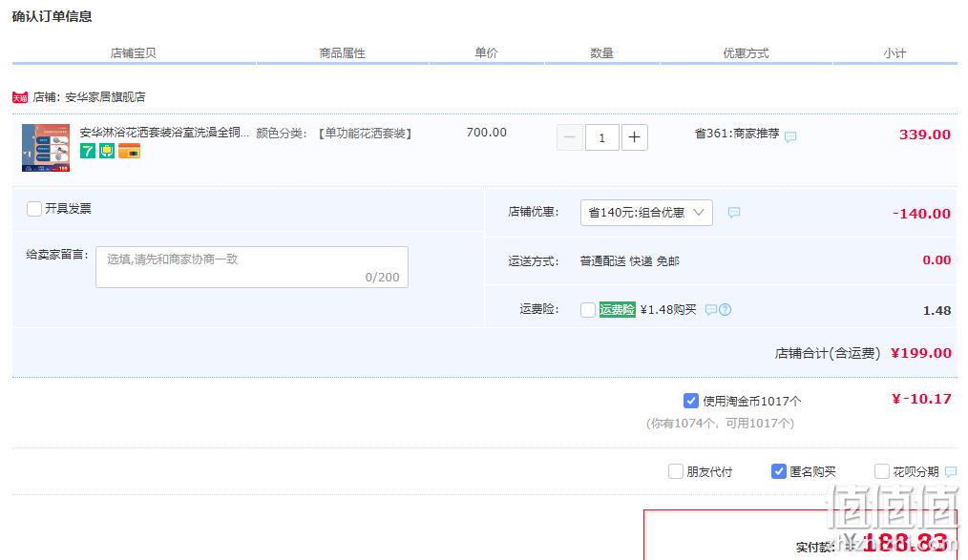968x560 pixels.
Task: Open the 安华淋浴花洒套装 product title link
Action: pyautogui.click(x=164, y=133)
